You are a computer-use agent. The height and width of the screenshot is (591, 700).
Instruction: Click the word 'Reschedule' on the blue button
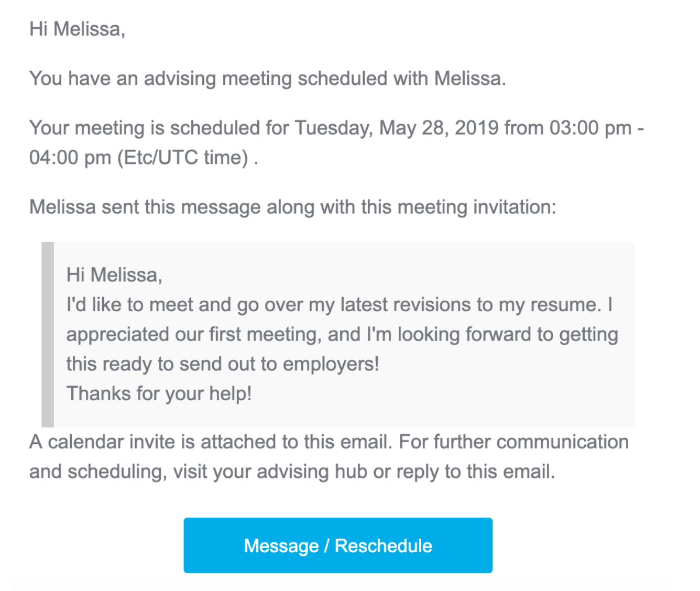point(384,546)
